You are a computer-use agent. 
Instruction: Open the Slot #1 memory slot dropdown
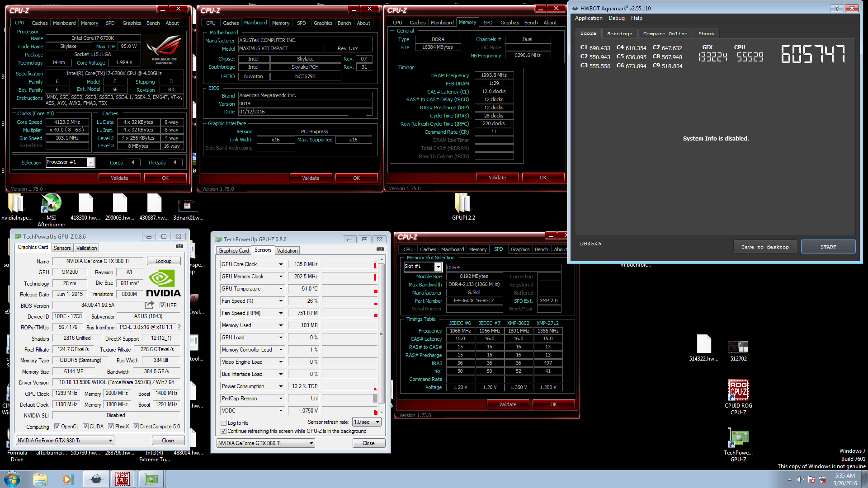438,267
